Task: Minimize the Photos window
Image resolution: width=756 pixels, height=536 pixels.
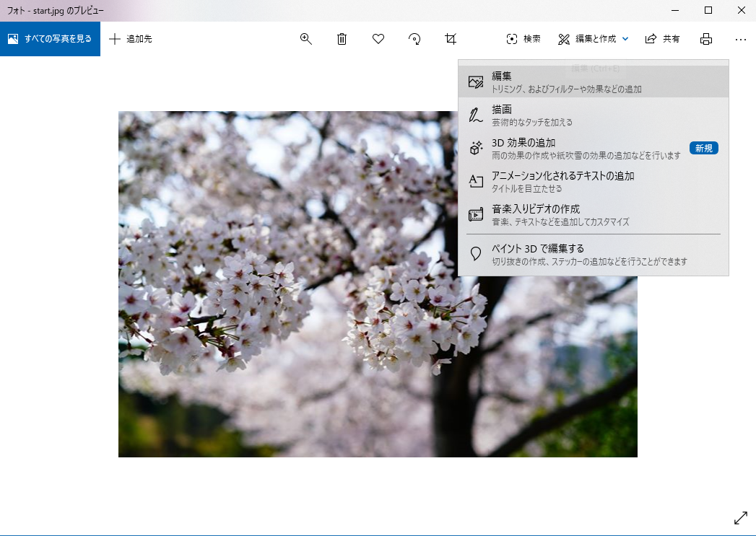Action: (x=675, y=10)
